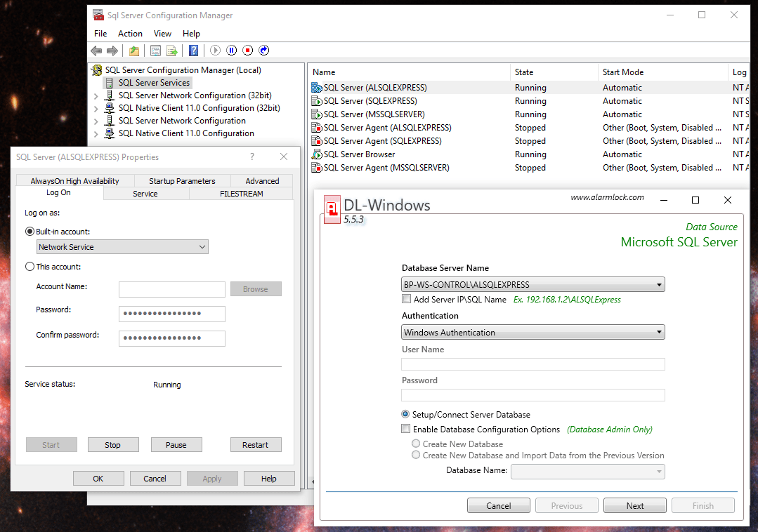This screenshot has width=758, height=532.
Task: Click the blue Help question mark icon
Action: pos(193,51)
